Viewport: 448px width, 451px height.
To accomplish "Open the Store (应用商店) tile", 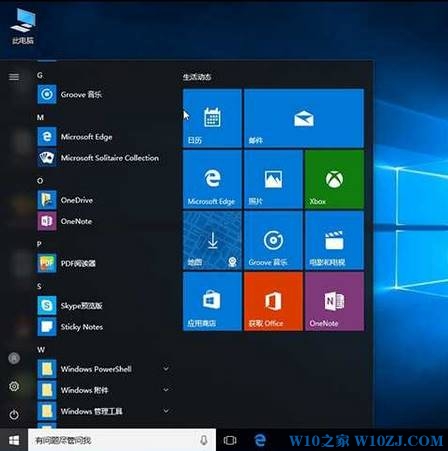I will pyautogui.click(x=212, y=301).
